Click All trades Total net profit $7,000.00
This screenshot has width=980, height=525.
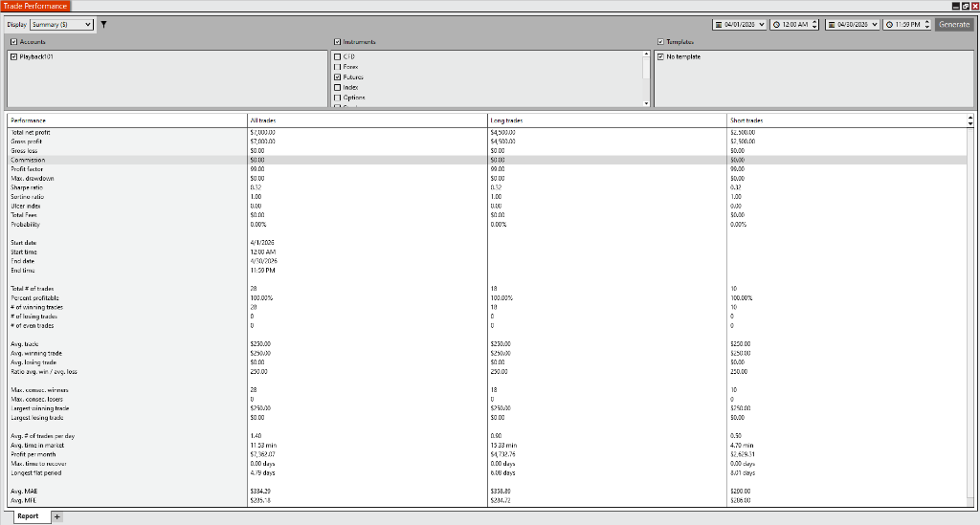262,132
